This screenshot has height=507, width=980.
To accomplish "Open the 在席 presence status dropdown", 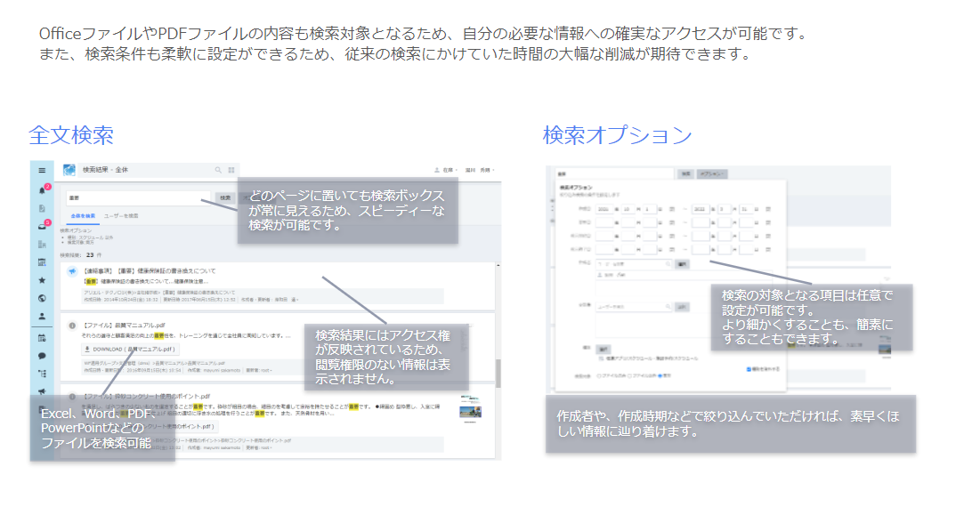I will 445,169.
